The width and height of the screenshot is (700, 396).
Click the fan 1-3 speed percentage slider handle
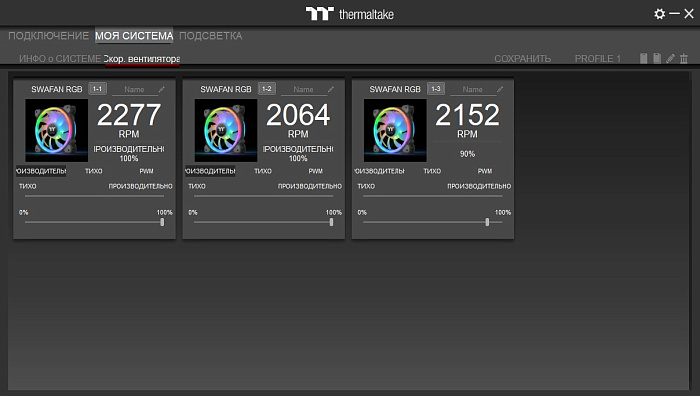(x=487, y=222)
